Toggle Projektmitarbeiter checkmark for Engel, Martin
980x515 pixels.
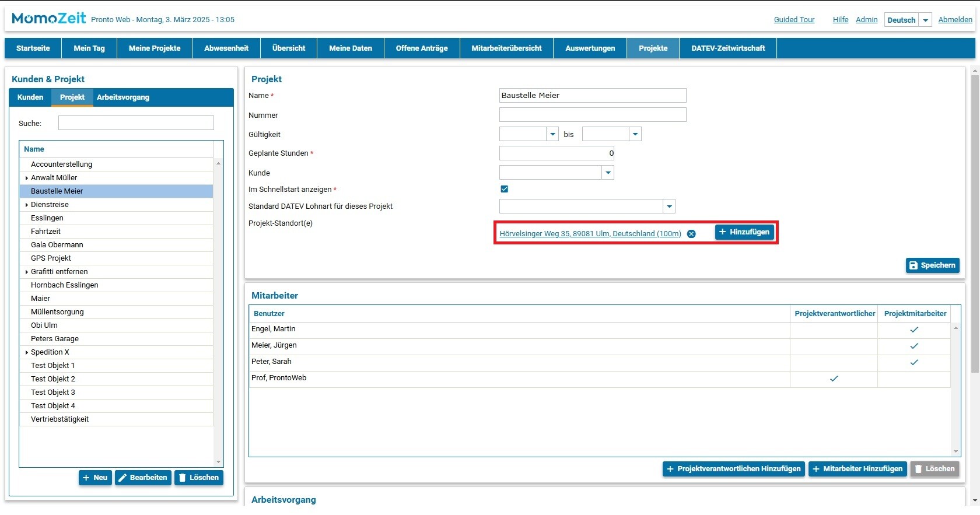coord(914,330)
